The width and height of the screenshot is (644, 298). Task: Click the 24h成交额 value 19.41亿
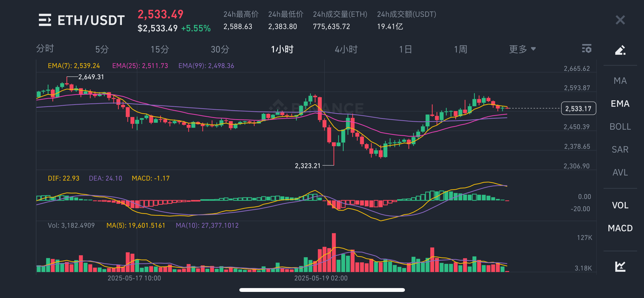[x=390, y=26]
